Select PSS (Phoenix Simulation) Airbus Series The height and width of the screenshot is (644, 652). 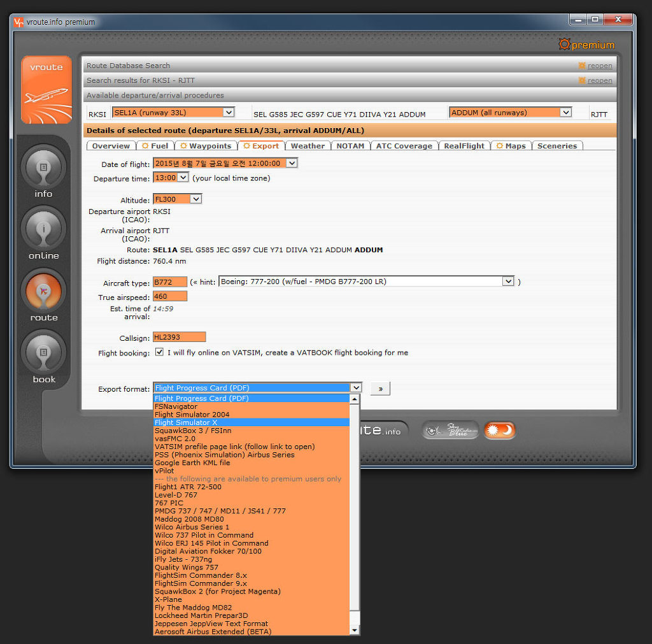click(251, 455)
